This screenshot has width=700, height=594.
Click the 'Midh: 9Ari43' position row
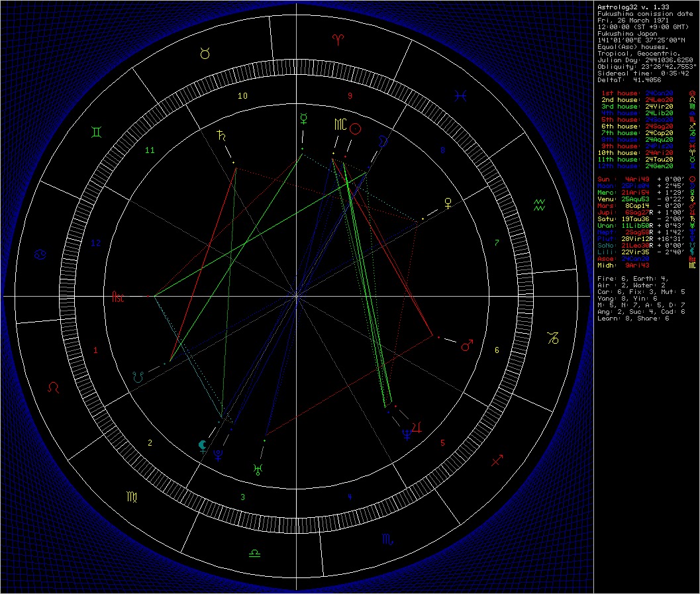click(x=646, y=265)
